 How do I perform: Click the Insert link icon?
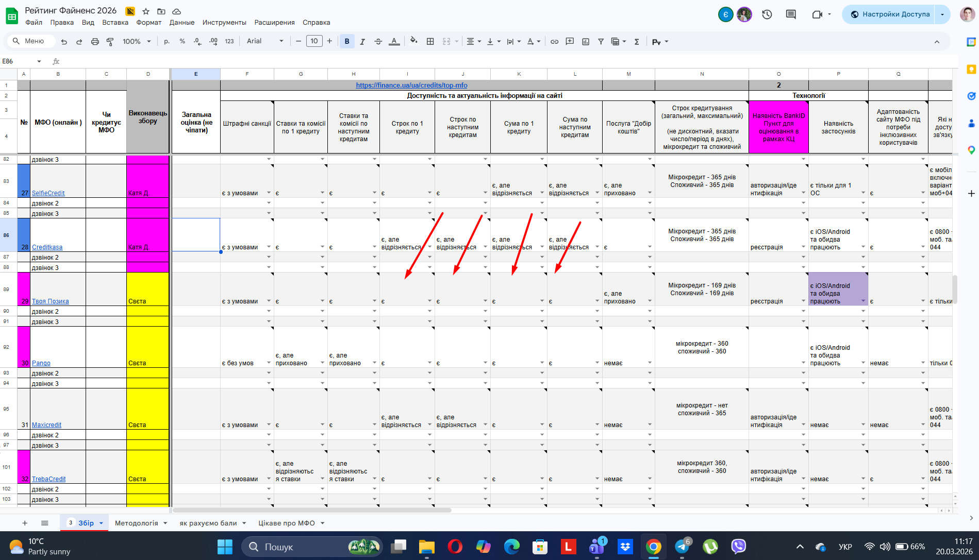coord(554,41)
